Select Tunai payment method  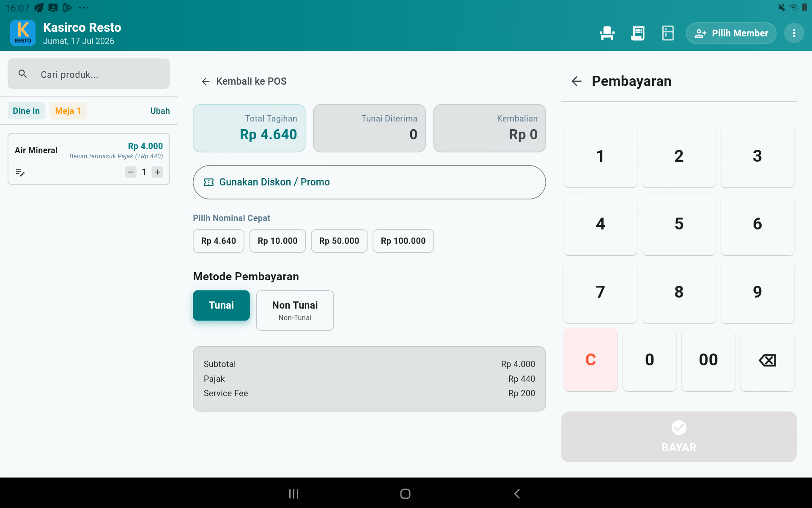(221, 305)
